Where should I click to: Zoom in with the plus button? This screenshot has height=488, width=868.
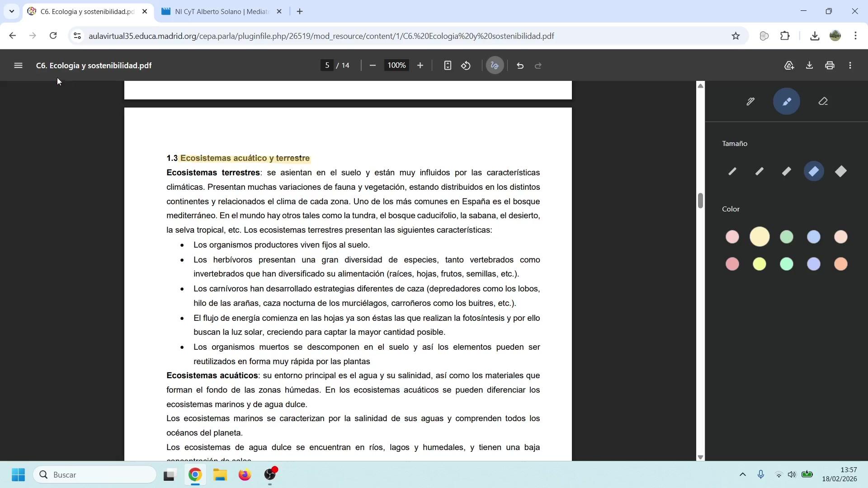420,66
